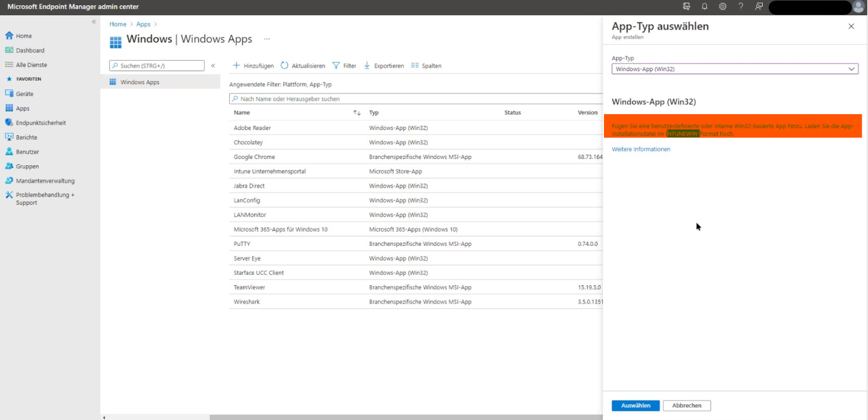Collapse the left navigation with double-chevron

pos(94,22)
